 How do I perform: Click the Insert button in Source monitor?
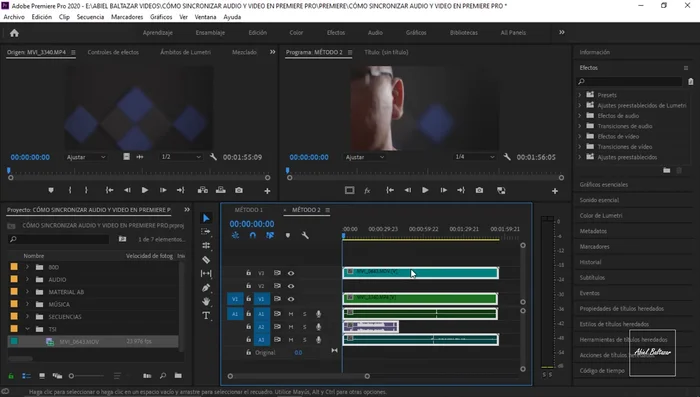tap(203, 190)
